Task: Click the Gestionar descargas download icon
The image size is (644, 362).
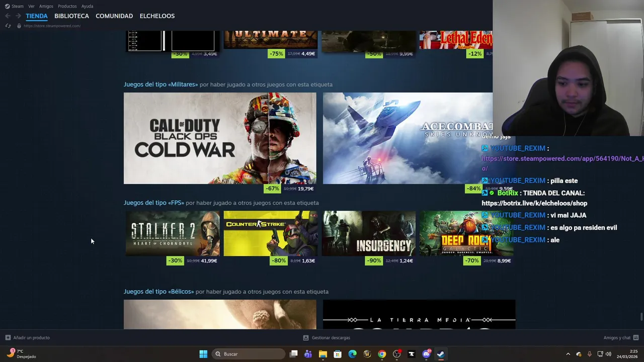Action: tap(306, 338)
